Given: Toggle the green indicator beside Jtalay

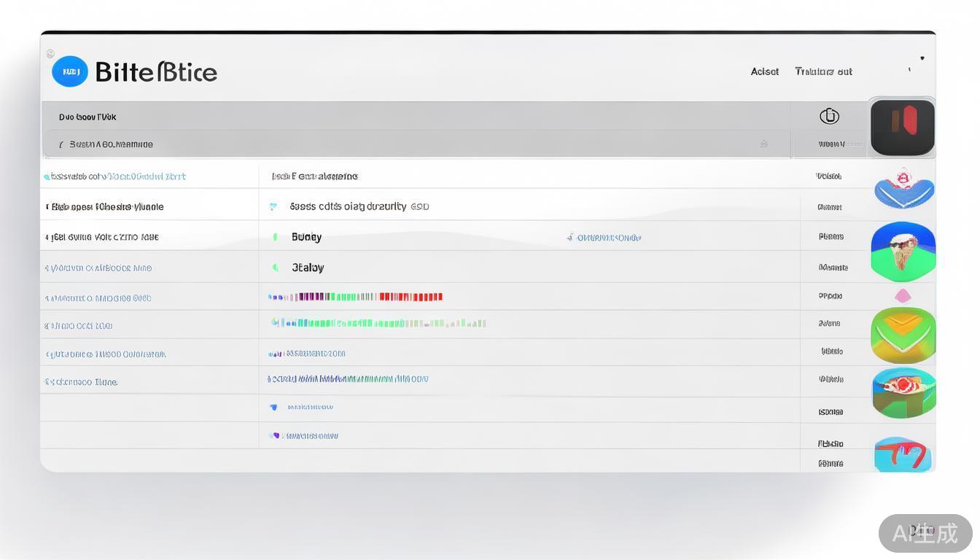Looking at the screenshot, I should (276, 268).
